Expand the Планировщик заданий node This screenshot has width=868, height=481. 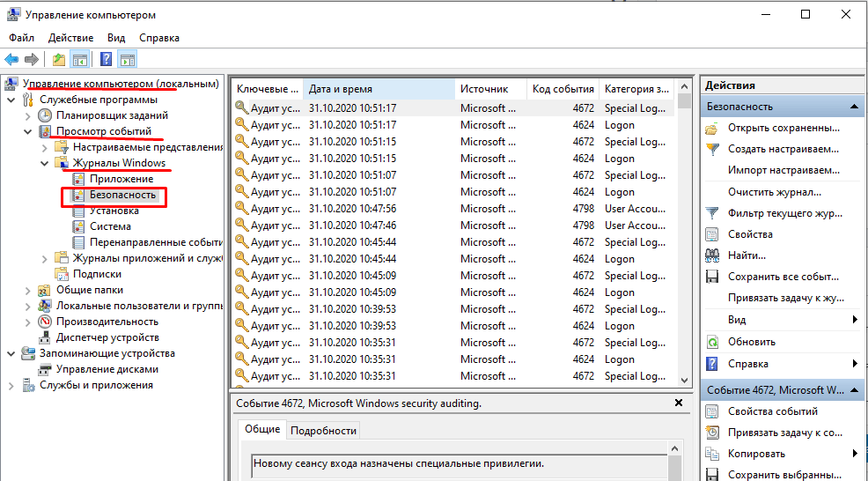click(x=28, y=115)
